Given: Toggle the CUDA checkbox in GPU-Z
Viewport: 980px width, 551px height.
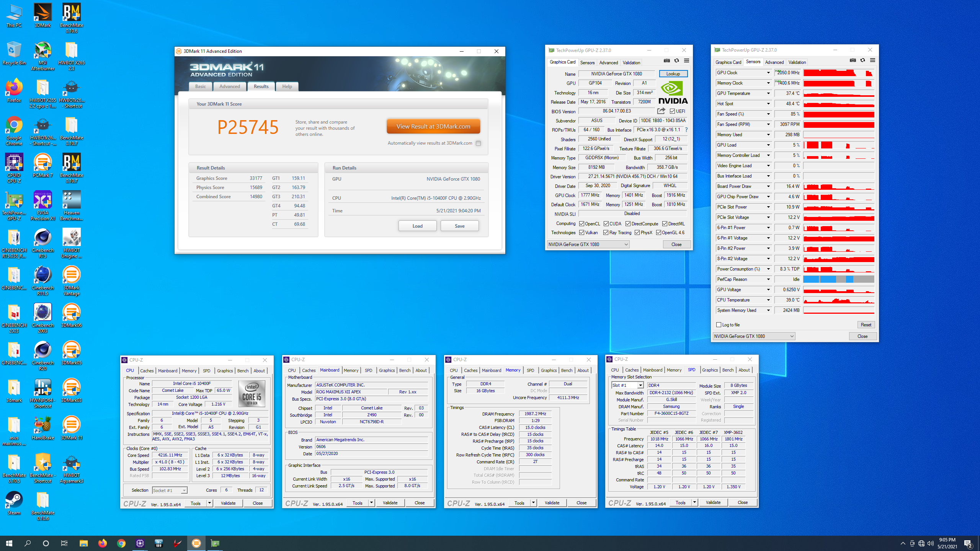Looking at the screenshot, I should [x=606, y=224].
